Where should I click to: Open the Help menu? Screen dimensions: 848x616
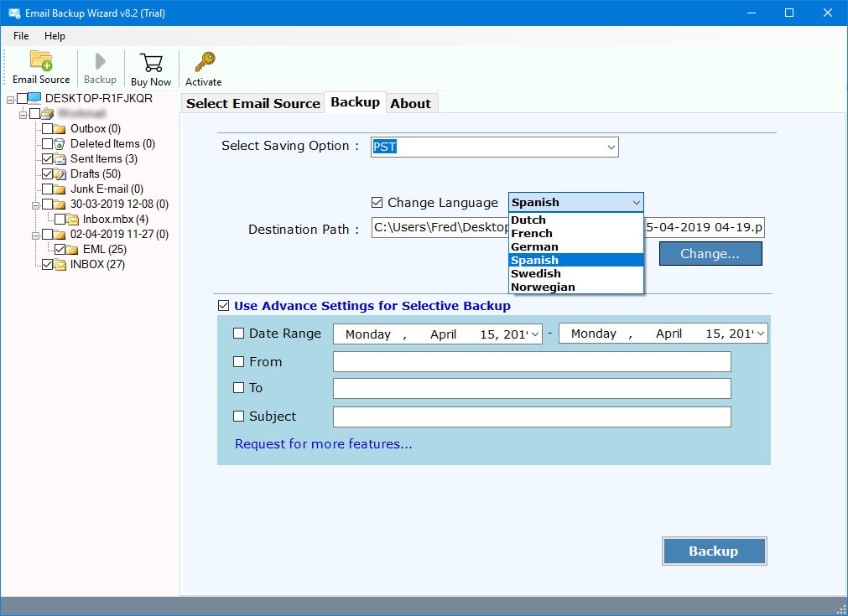point(55,36)
